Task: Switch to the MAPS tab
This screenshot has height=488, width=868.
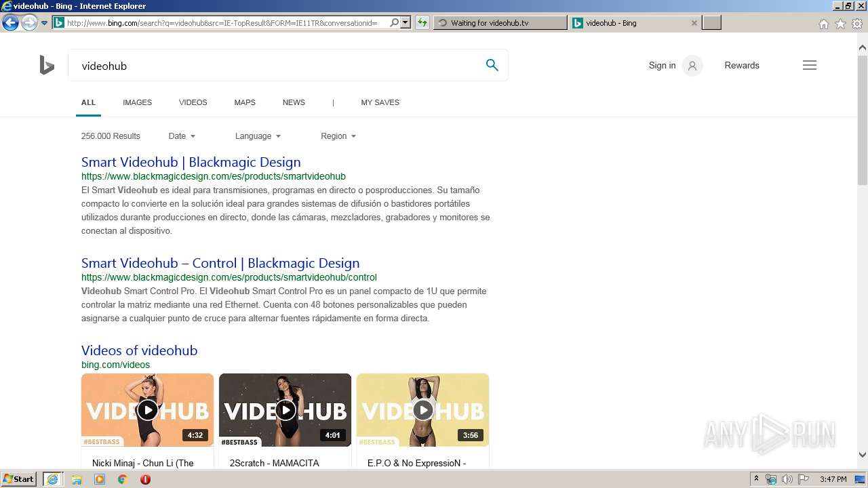Action: click(x=245, y=103)
